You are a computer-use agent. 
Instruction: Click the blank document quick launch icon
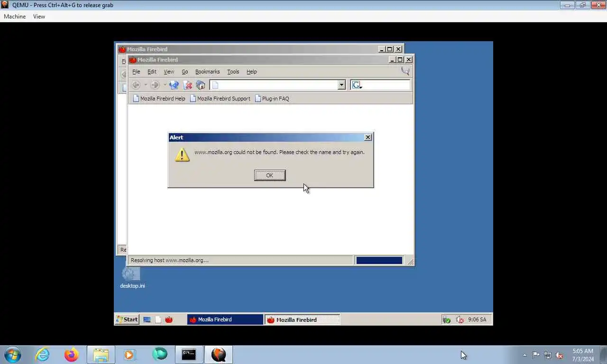tap(158, 319)
